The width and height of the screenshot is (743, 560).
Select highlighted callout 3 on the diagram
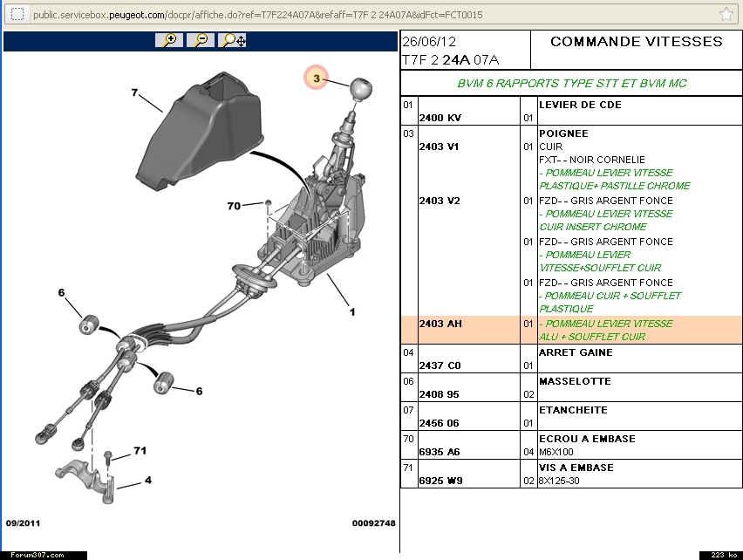click(x=317, y=79)
